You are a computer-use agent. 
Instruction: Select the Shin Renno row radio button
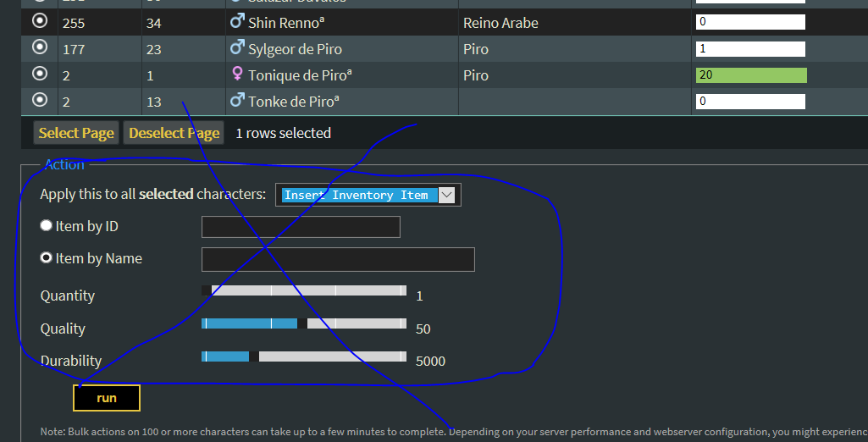[x=40, y=21]
